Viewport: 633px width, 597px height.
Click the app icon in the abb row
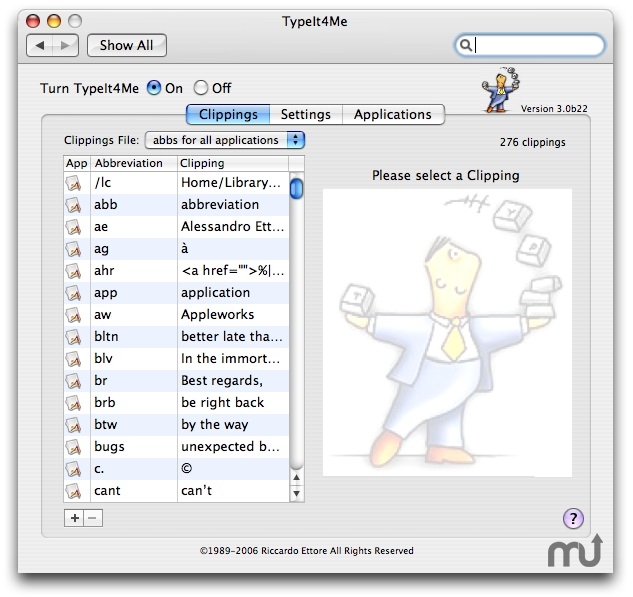click(x=73, y=205)
